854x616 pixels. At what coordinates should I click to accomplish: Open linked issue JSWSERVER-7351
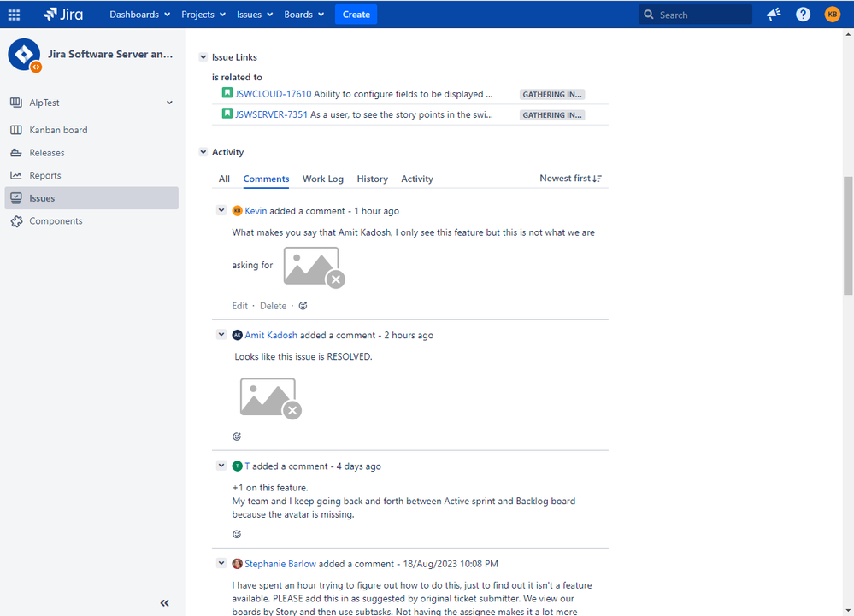271,114
